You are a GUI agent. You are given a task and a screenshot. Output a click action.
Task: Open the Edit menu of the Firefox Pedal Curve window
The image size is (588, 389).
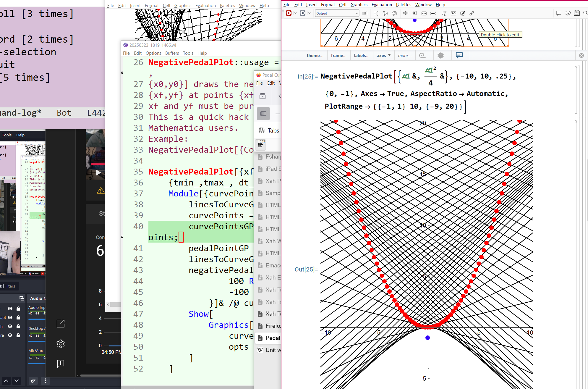[x=271, y=83]
